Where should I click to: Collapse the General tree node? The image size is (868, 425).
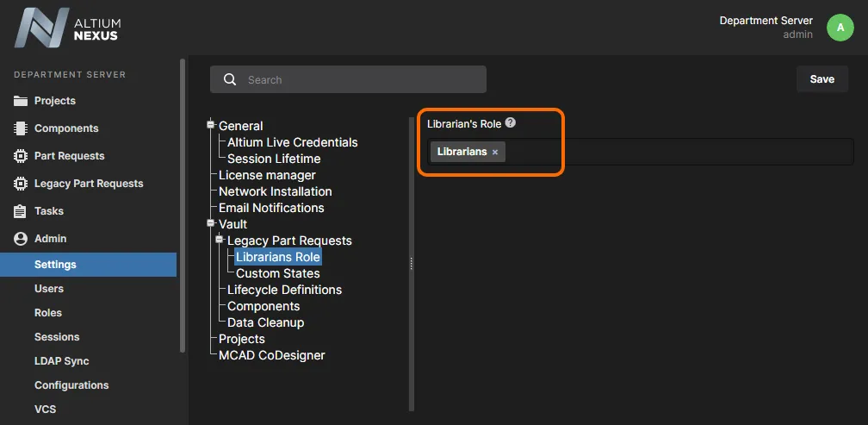[210, 125]
